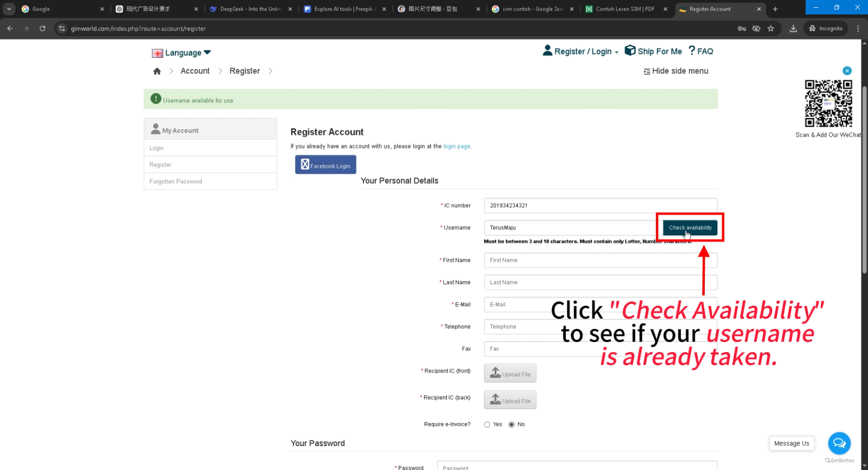
Task: Reload the page
Action: point(42,28)
